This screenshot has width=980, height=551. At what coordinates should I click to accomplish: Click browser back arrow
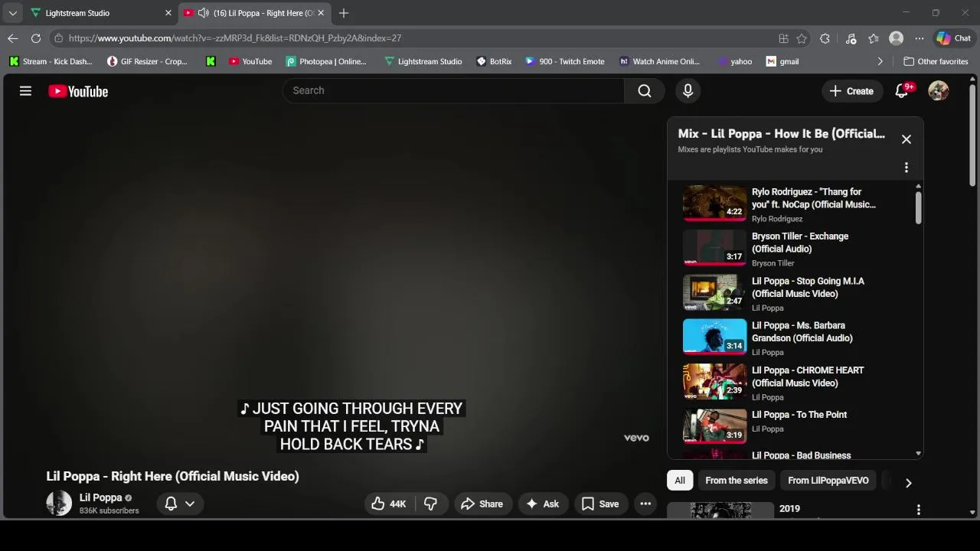click(x=13, y=38)
